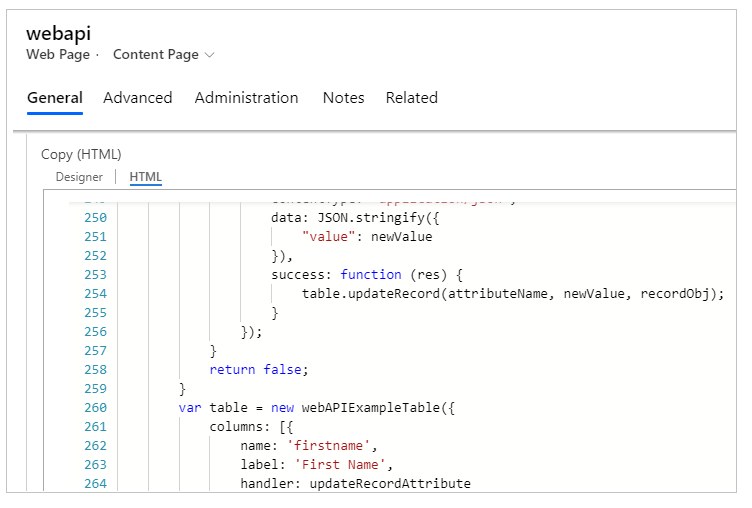Click the Copy (HTML) field label
Viewport: 752px width, 508px height.
click(x=81, y=155)
